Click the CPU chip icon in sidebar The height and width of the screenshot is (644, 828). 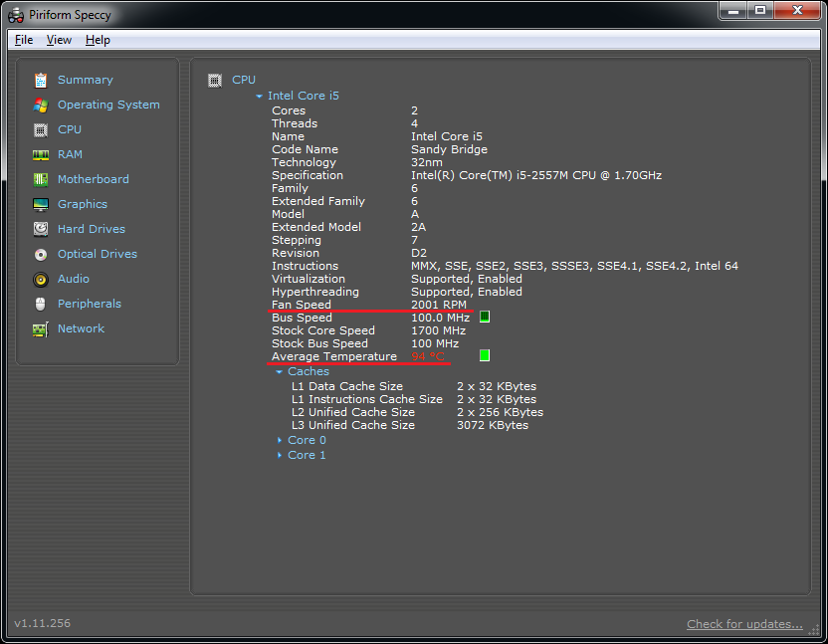click(x=41, y=130)
